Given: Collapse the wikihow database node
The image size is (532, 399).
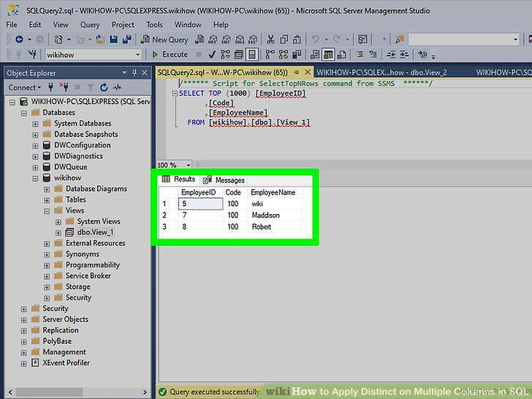Looking at the screenshot, I should (x=35, y=178).
